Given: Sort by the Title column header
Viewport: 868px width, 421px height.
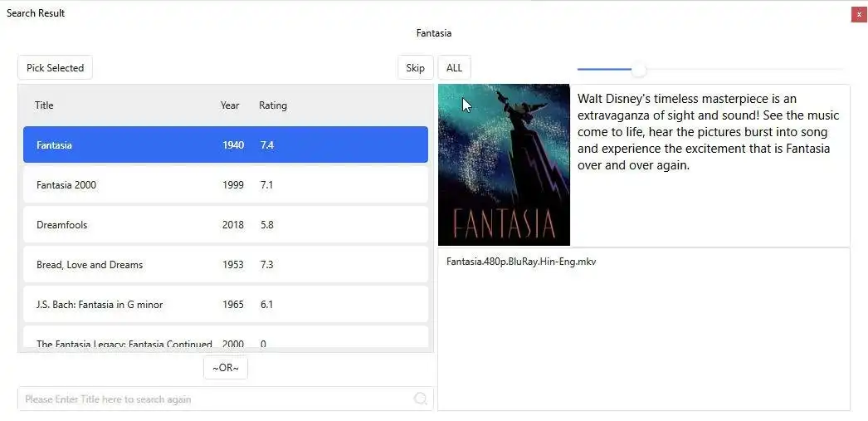Looking at the screenshot, I should (44, 105).
